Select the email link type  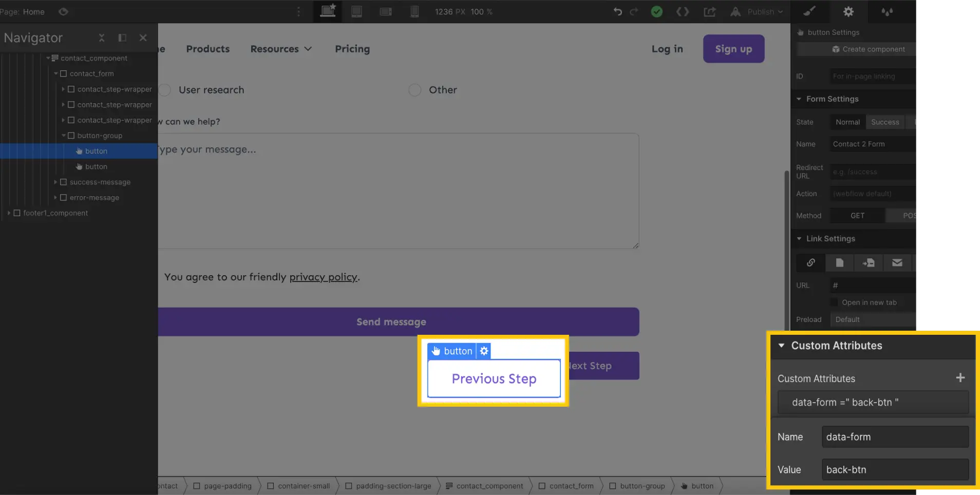897,262
